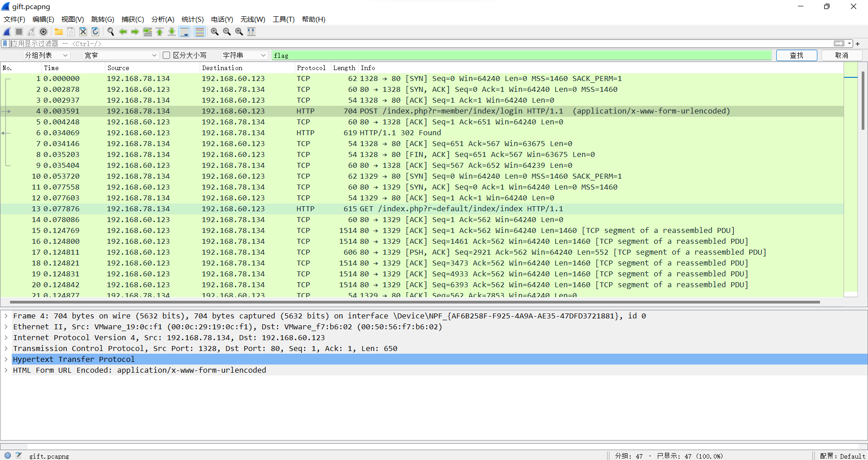Click the horizontal scrollbar under packet list
This screenshot has height=460, width=868.
point(415,302)
